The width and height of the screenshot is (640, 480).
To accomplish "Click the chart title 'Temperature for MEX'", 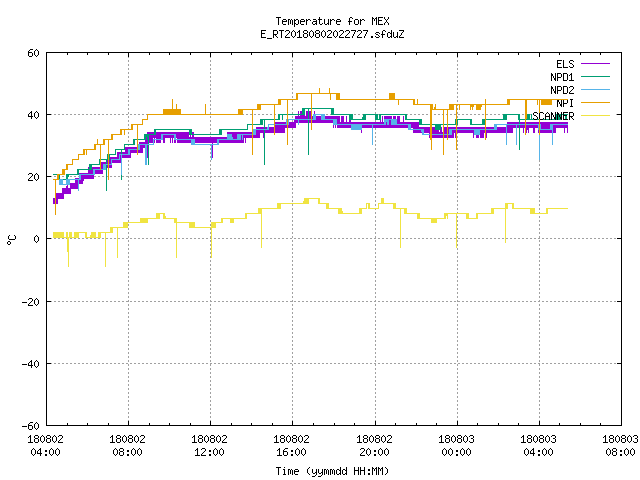I will tap(332, 21).
